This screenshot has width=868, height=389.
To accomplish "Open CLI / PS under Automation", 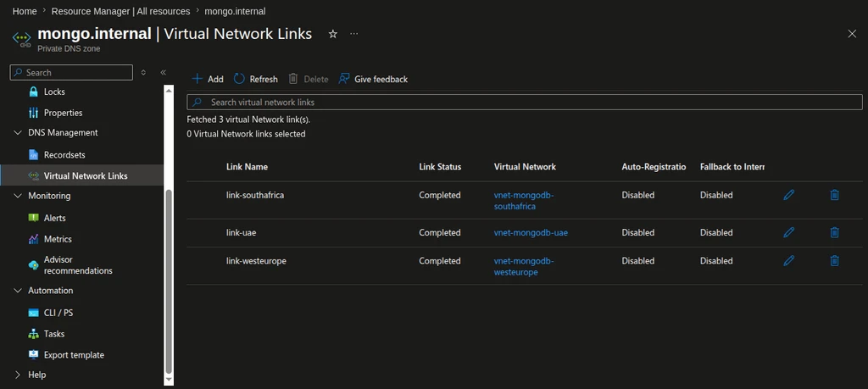I will (58, 313).
